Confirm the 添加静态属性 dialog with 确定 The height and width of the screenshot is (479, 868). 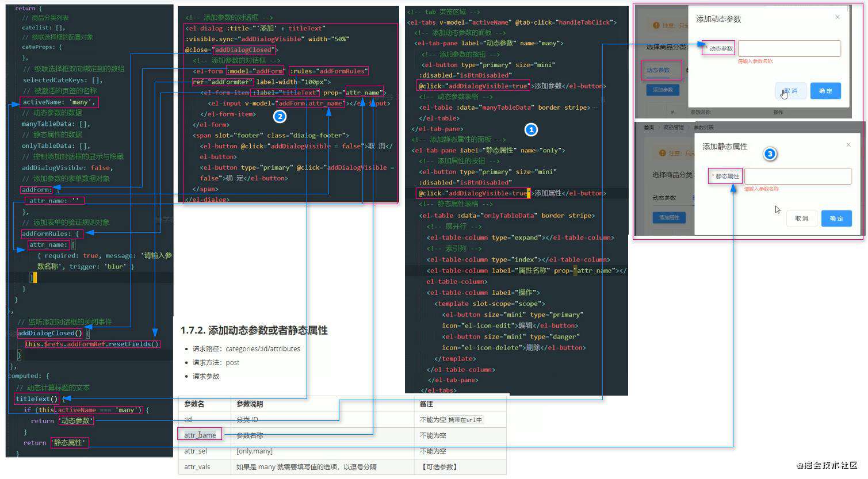(x=836, y=219)
